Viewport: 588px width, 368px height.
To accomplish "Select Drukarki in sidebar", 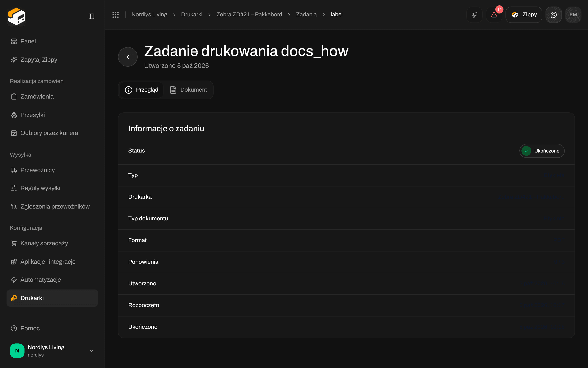I will click(x=52, y=298).
